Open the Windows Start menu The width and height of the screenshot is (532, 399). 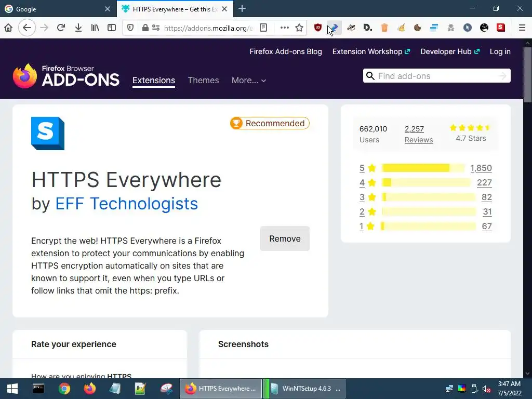pyautogui.click(x=12, y=389)
